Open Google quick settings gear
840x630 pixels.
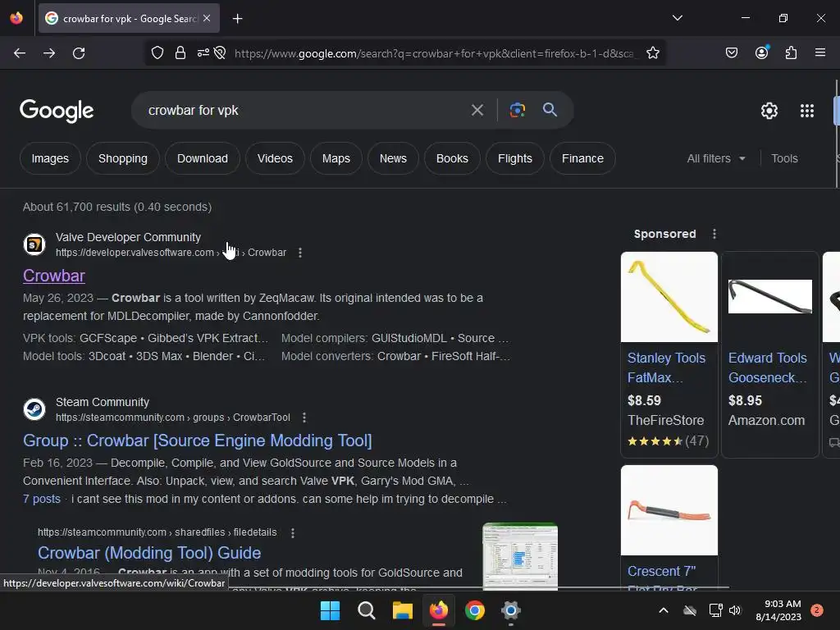tap(769, 111)
